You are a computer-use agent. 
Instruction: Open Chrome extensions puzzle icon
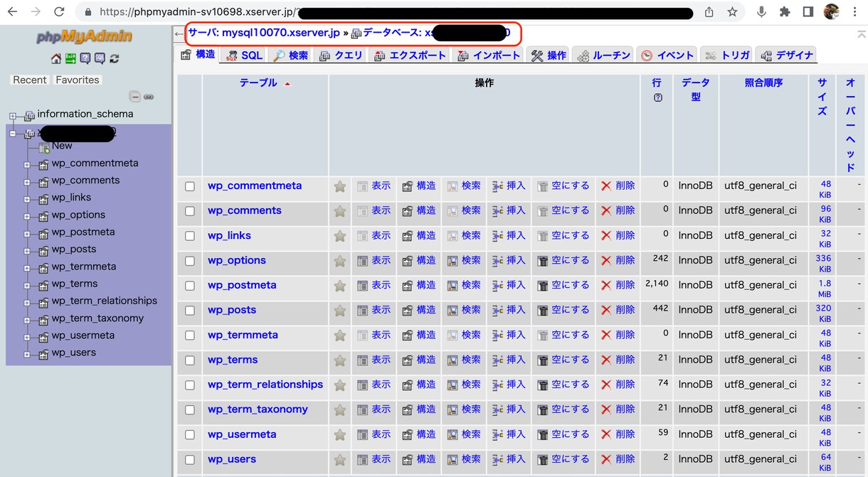[x=785, y=12]
